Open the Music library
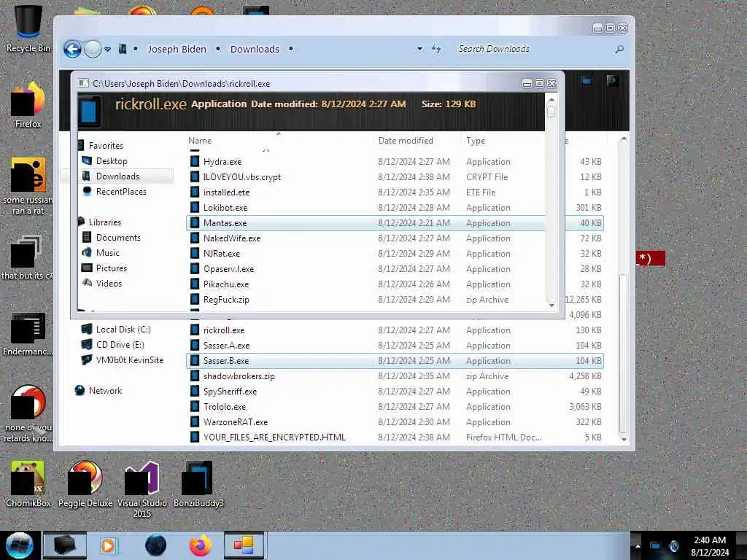The width and height of the screenshot is (747, 560). point(108,252)
